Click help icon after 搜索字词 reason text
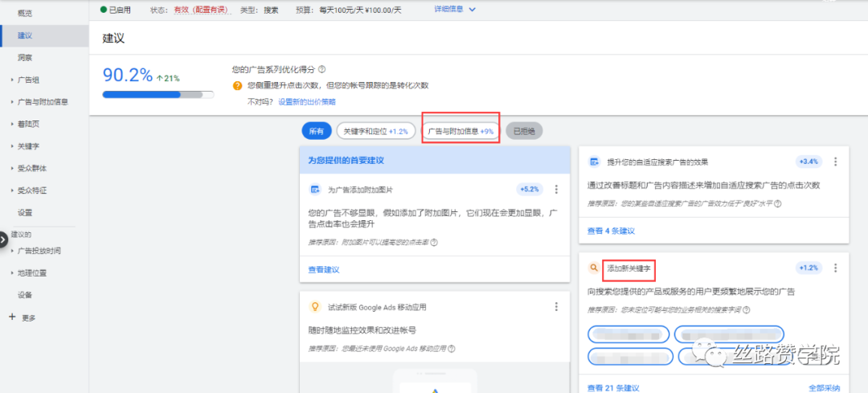The height and width of the screenshot is (393, 868). click(x=747, y=310)
